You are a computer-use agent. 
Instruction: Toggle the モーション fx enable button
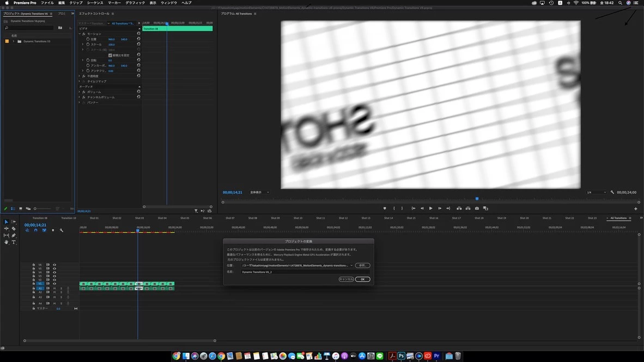(x=84, y=34)
